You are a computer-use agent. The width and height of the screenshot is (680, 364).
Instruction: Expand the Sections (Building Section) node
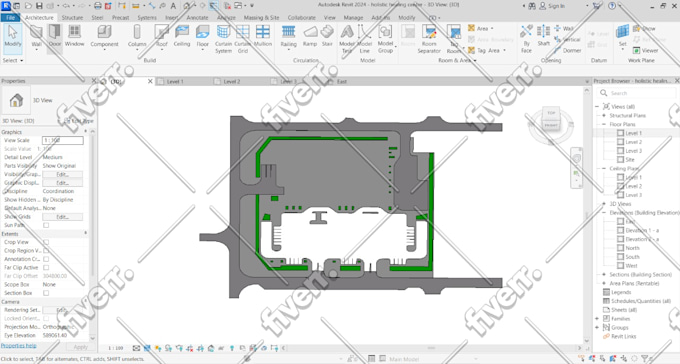tap(604, 275)
